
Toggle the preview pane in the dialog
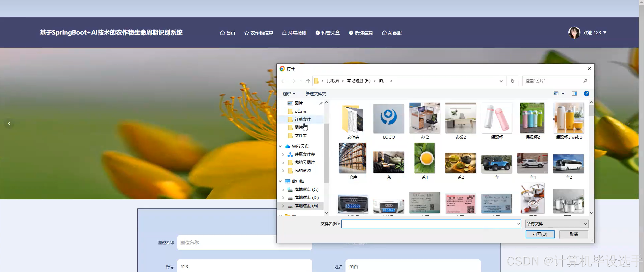point(574,93)
